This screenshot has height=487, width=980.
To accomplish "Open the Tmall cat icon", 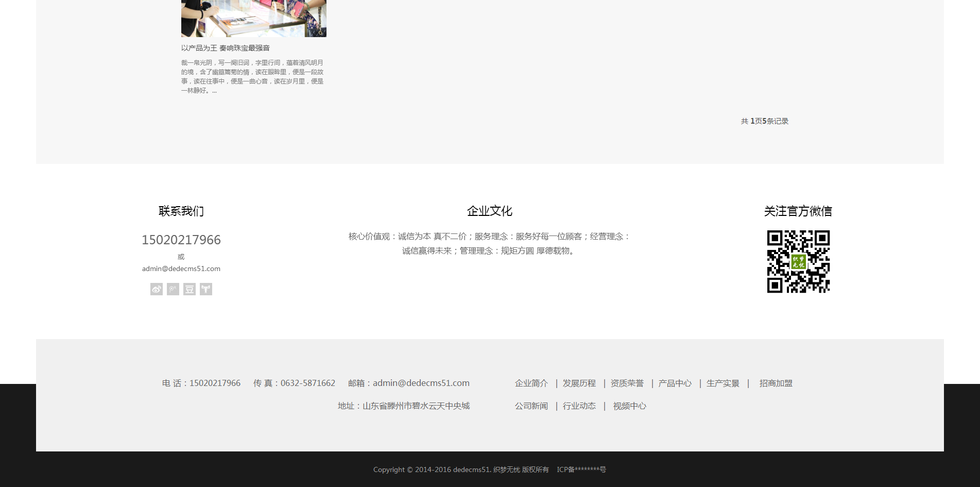I will click(206, 289).
